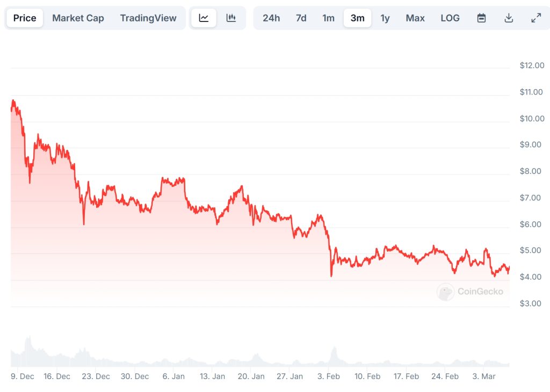Set time range to 7d
The image size is (550, 392).
[x=301, y=18]
